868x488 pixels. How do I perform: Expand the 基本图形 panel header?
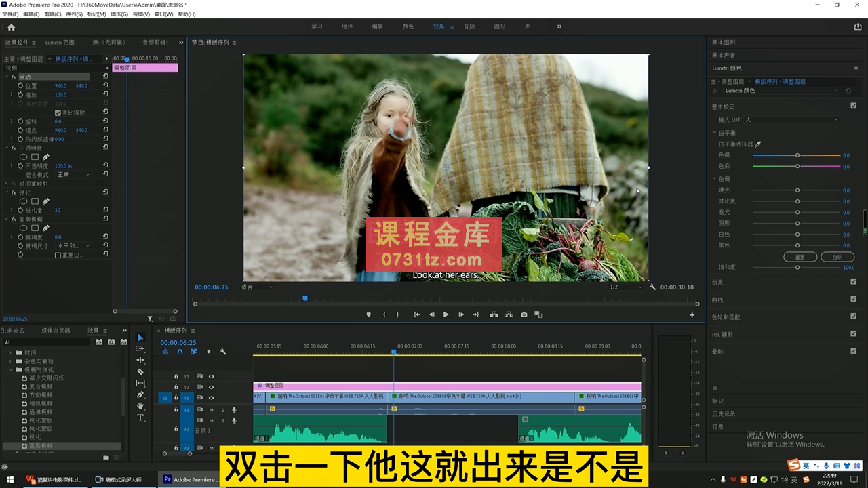[724, 42]
